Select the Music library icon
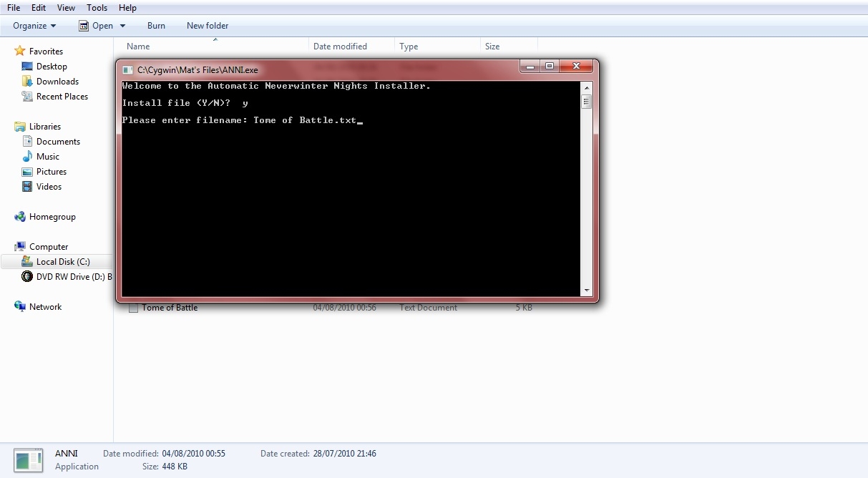 click(27, 157)
